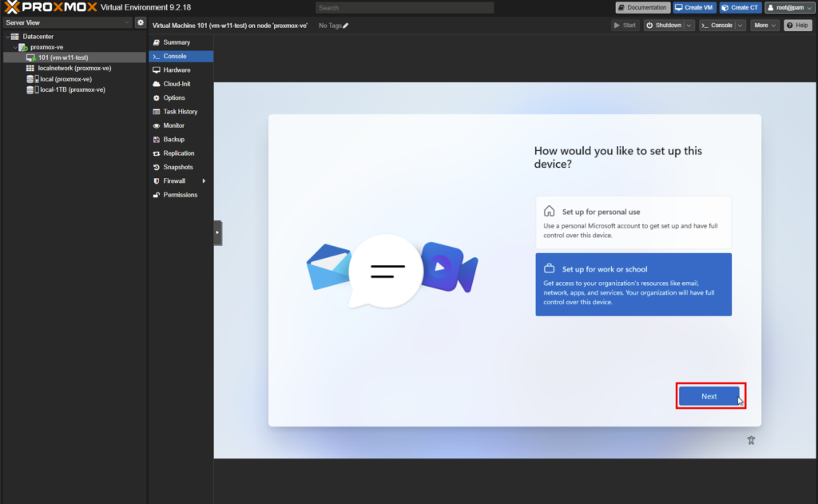The image size is (818, 504).
Task: Open the Permissions tab
Action: pos(181,195)
